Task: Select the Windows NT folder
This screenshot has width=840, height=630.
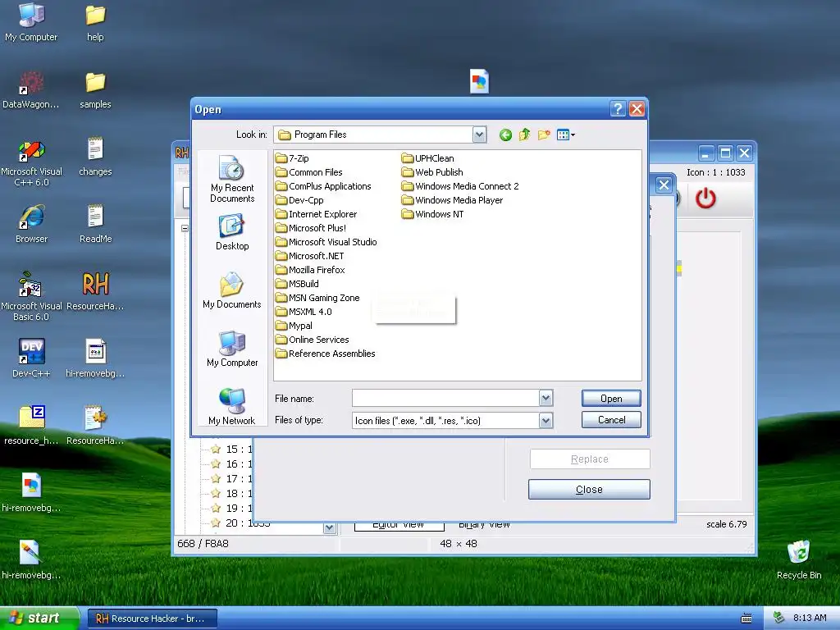Action: tap(433, 214)
